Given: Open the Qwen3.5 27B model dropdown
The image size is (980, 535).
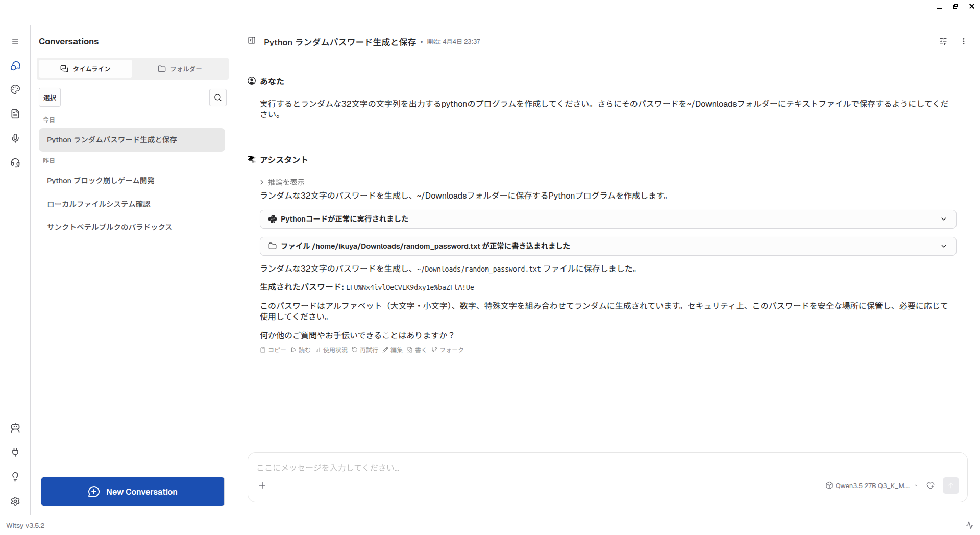Looking at the screenshot, I should coord(872,485).
